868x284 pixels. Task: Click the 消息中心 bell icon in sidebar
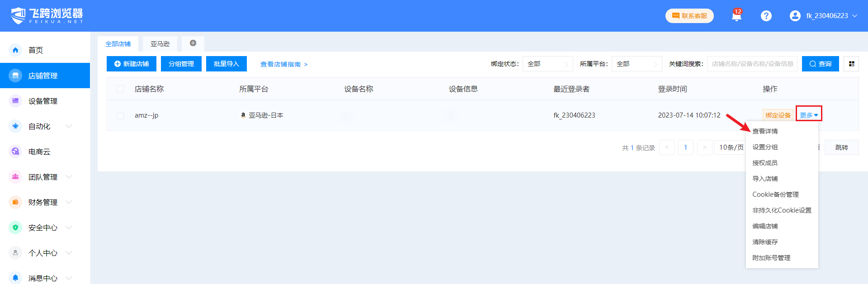coord(15,278)
